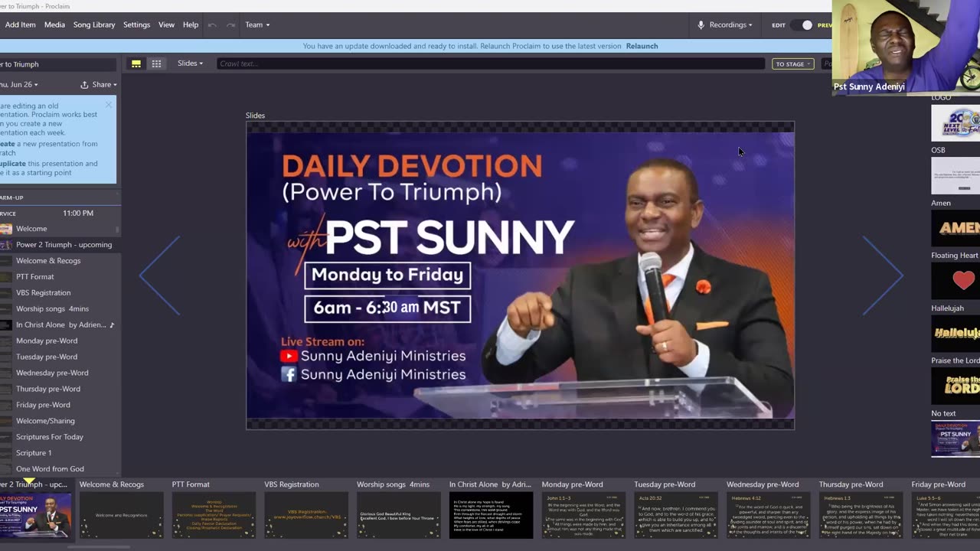Click music note icon on In Christ Alone
Image resolution: width=980 pixels, height=551 pixels.
coord(112,324)
